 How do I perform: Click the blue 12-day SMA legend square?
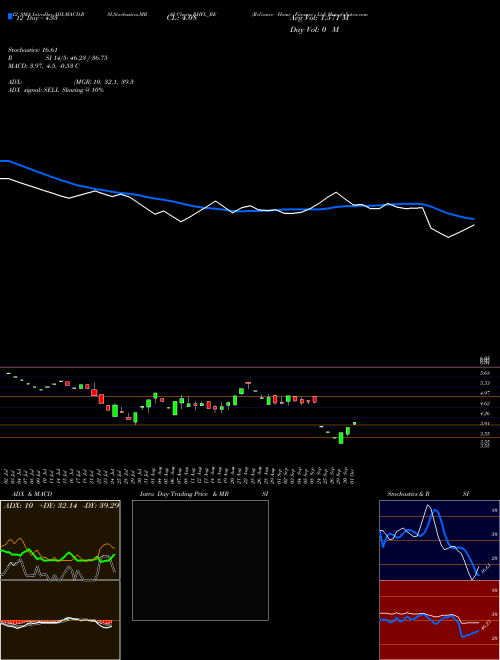(10, 16)
